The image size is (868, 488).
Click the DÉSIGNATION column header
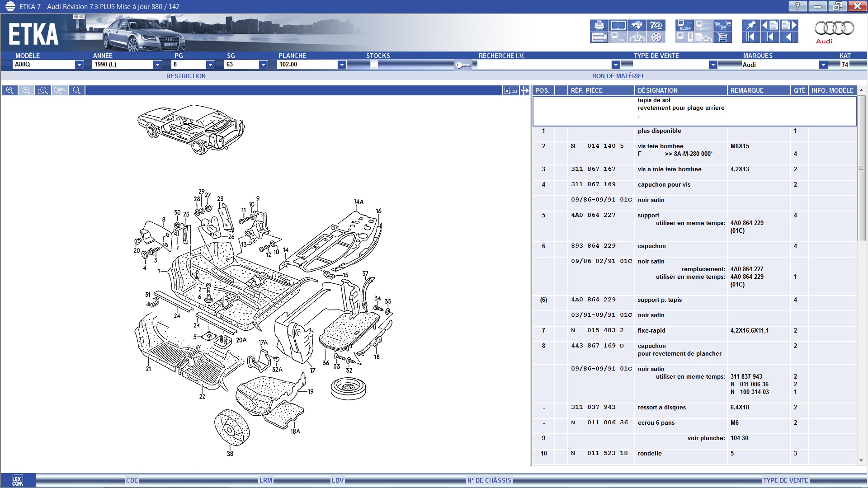[681, 90]
